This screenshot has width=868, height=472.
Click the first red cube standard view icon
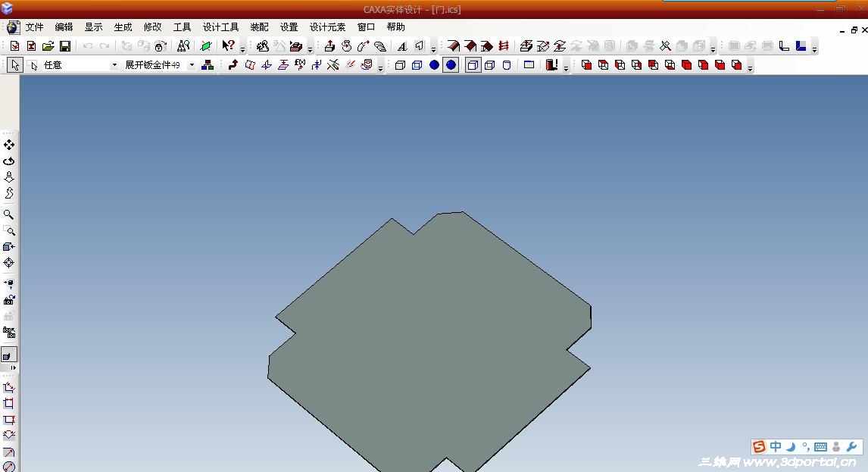tap(586, 65)
